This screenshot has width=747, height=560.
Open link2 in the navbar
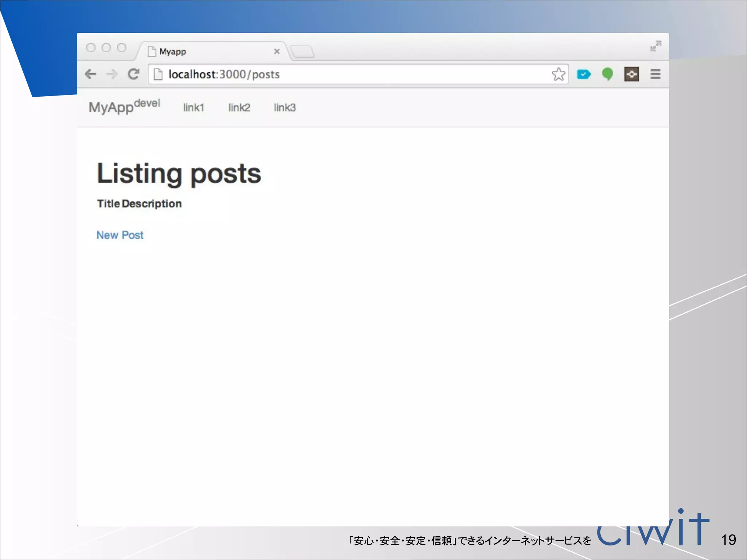(239, 108)
